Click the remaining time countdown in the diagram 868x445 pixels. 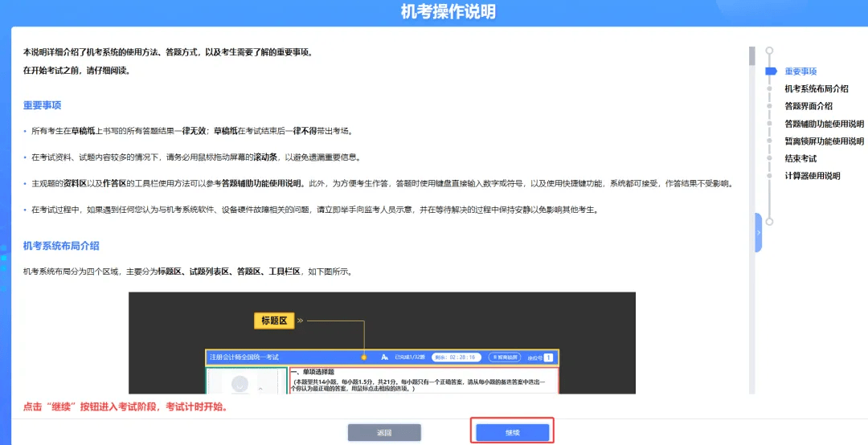(x=456, y=357)
